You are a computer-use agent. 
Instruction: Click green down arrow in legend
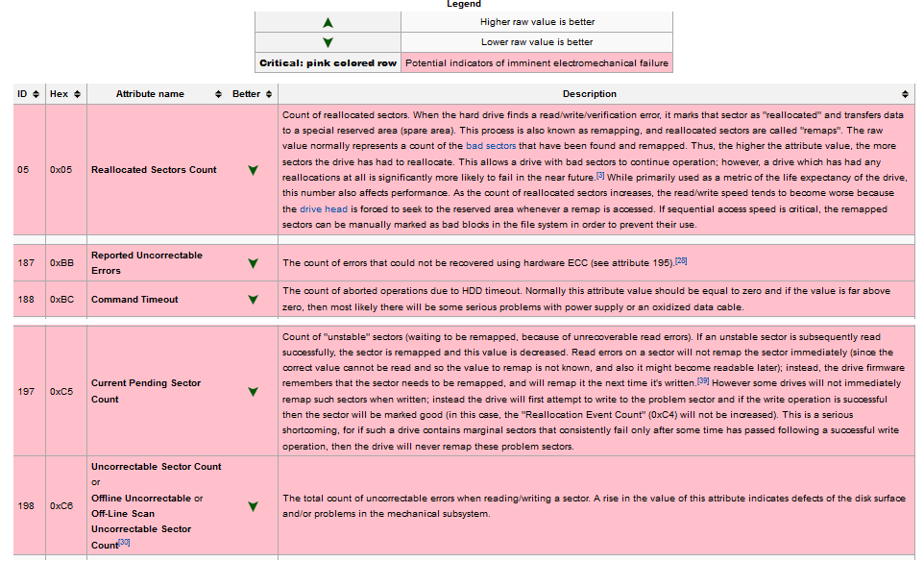pyautogui.click(x=328, y=42)
